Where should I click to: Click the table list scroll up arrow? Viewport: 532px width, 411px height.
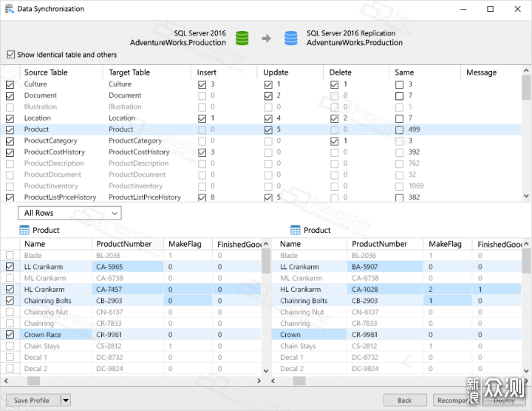coord(526,70)
